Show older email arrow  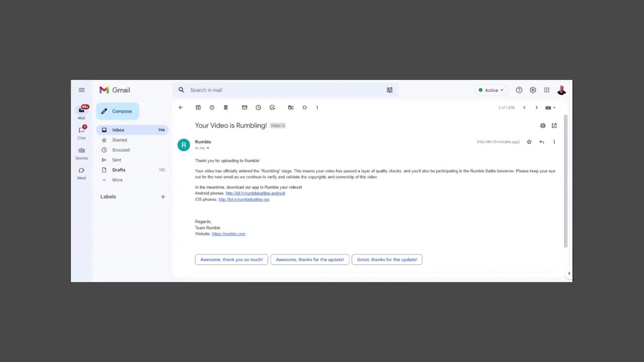(536, 108)
